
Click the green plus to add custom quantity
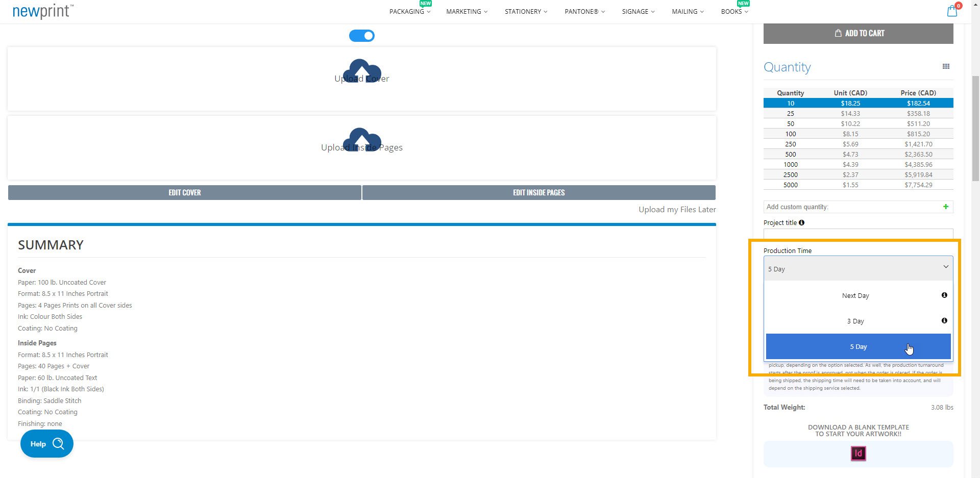point(946,207)
